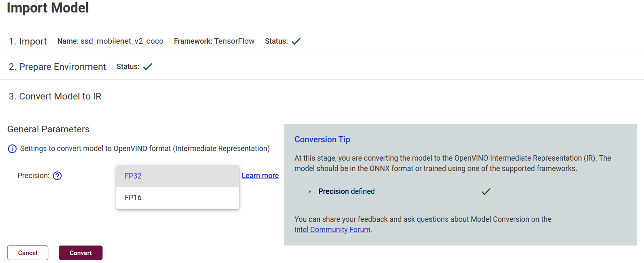Expand the Precision defined triangle arrow
The height and width of the screenshot is (263, 644).
[x=310, y=192]
